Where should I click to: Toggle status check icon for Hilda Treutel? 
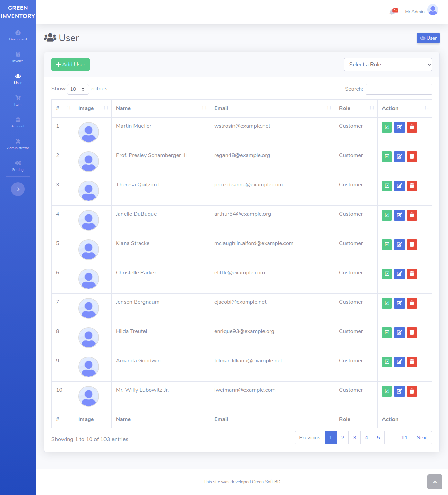[x=387, y=333]
